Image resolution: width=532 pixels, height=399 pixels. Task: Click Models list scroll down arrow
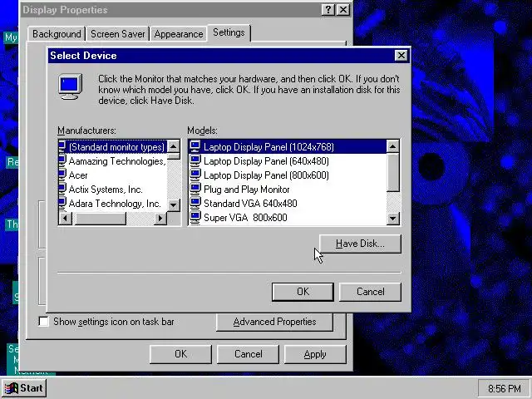click(393, 218)
